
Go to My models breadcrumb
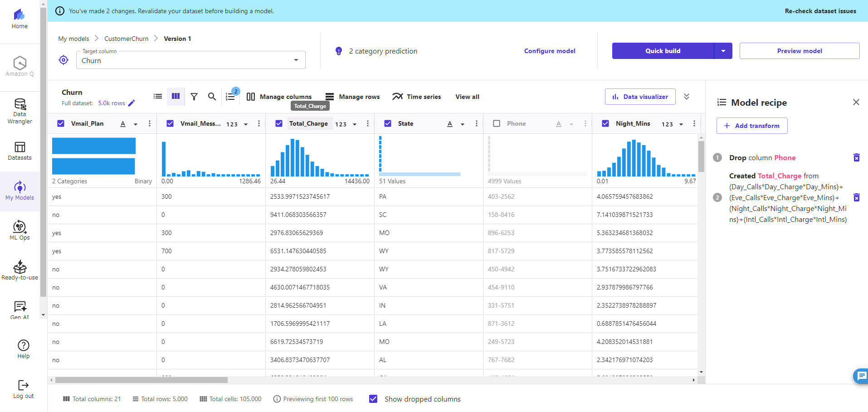[x=73, y=39]
